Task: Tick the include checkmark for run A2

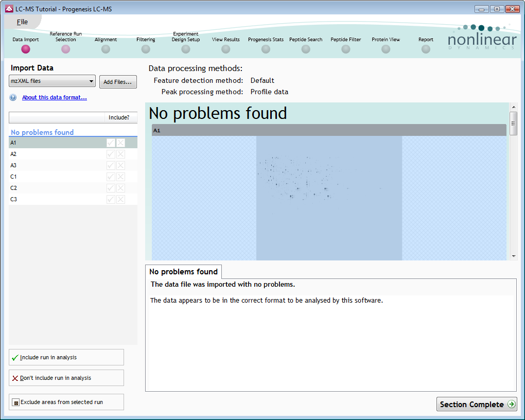Action: (111, 154)
